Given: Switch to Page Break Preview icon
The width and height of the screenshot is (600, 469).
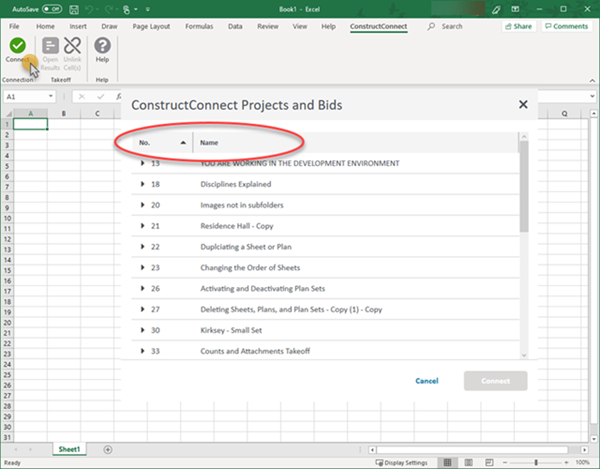Looking at the screenshot, I should point(489,462).
